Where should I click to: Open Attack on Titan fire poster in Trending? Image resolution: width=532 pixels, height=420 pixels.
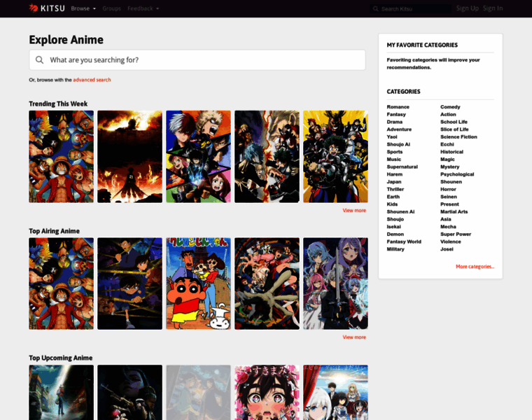pyautogui.click(x=129, y=157)
